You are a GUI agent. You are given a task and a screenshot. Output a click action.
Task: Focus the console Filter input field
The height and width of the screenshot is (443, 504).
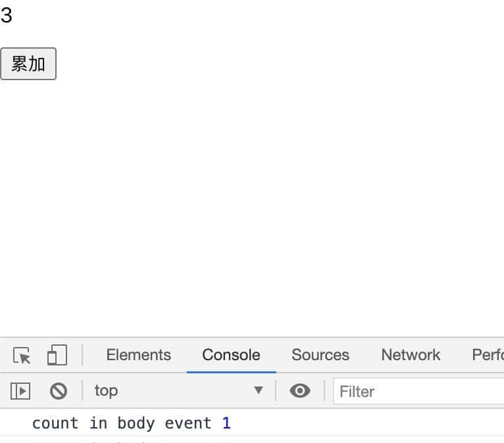[418, 392]
